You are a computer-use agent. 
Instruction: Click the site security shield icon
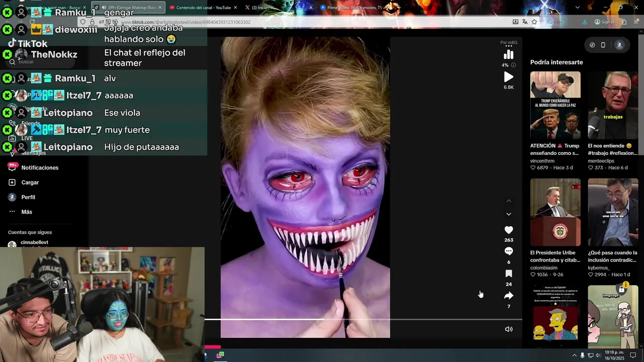(83, 22)
